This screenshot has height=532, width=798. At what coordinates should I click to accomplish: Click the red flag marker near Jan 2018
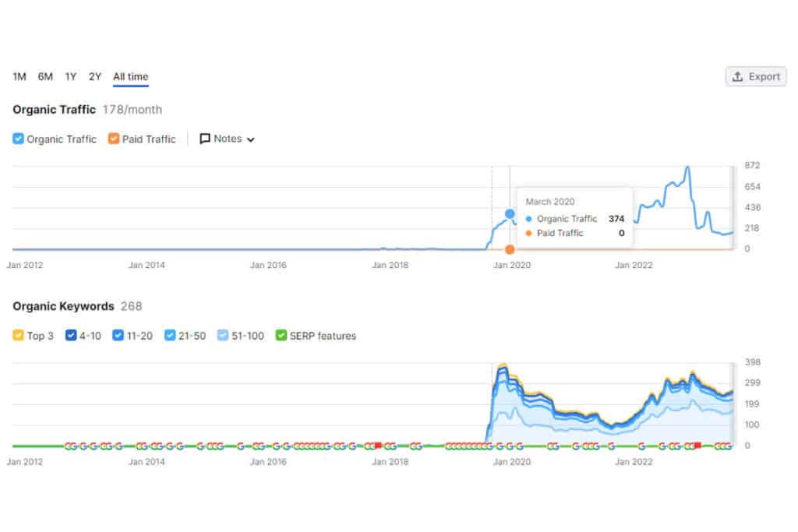click(378, 446)
